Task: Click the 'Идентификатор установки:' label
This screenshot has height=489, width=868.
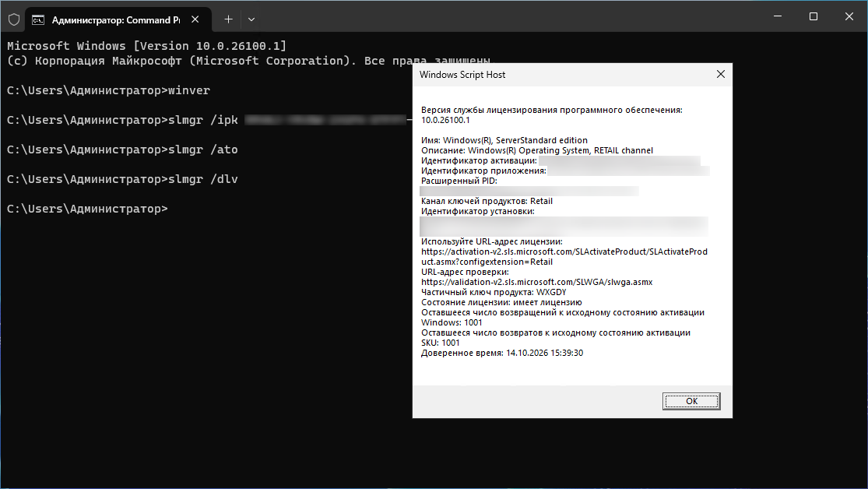Action: pyautogui.click(x=478, y=211)
